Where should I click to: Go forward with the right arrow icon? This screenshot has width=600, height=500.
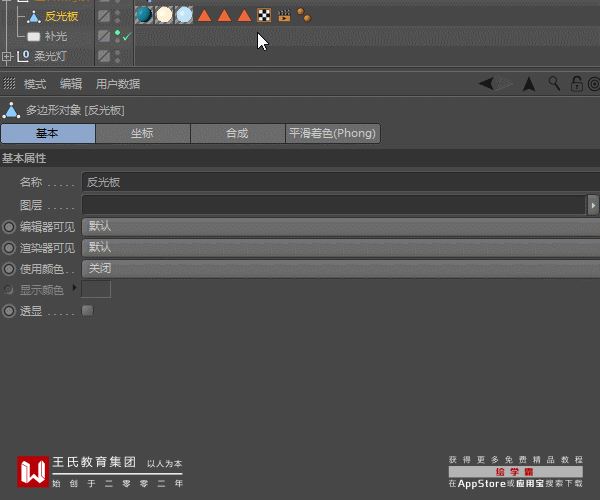(x=504, y=83)
